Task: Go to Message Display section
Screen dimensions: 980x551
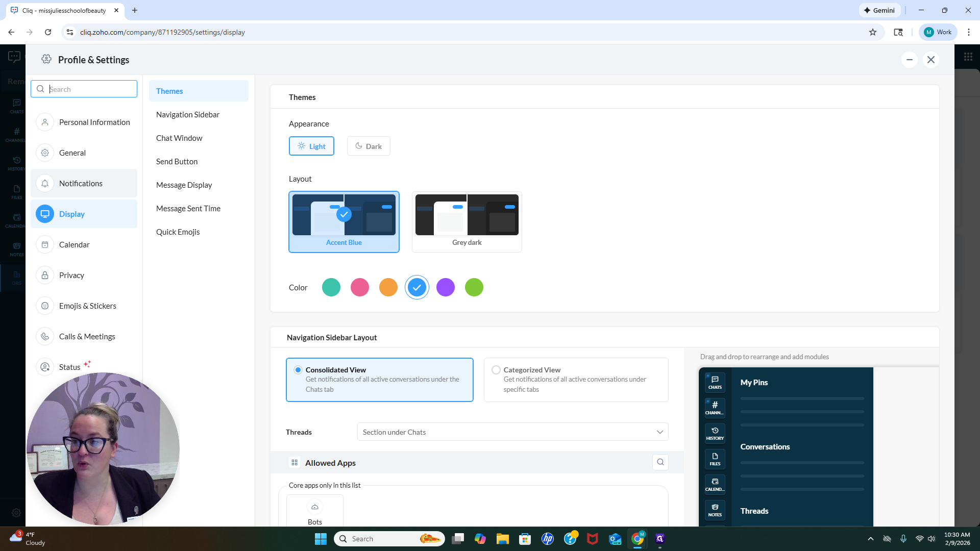Action: point(184,185)
